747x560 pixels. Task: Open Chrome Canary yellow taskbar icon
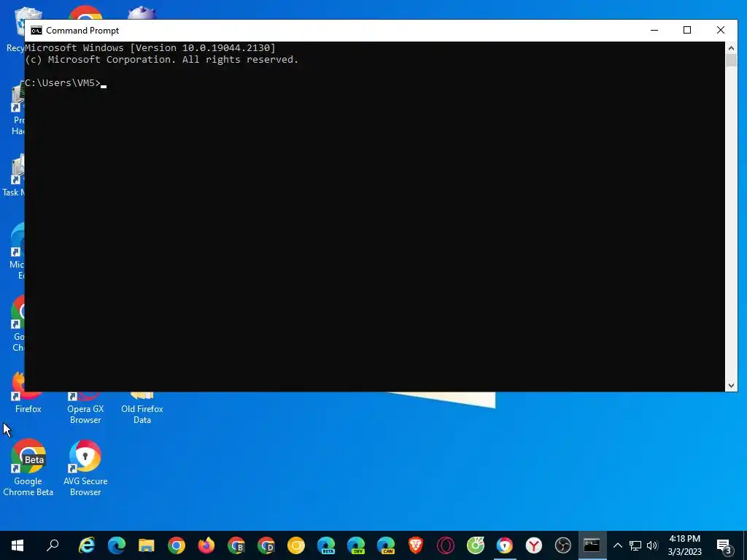point(296,545)
